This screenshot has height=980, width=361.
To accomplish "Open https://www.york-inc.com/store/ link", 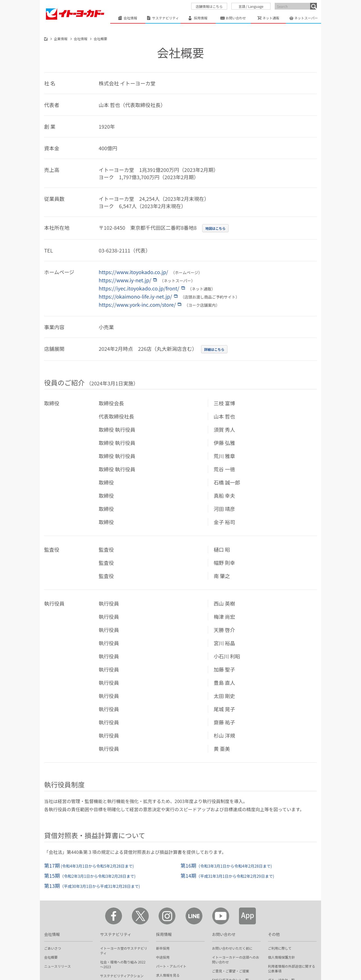I will coord(137,305).
